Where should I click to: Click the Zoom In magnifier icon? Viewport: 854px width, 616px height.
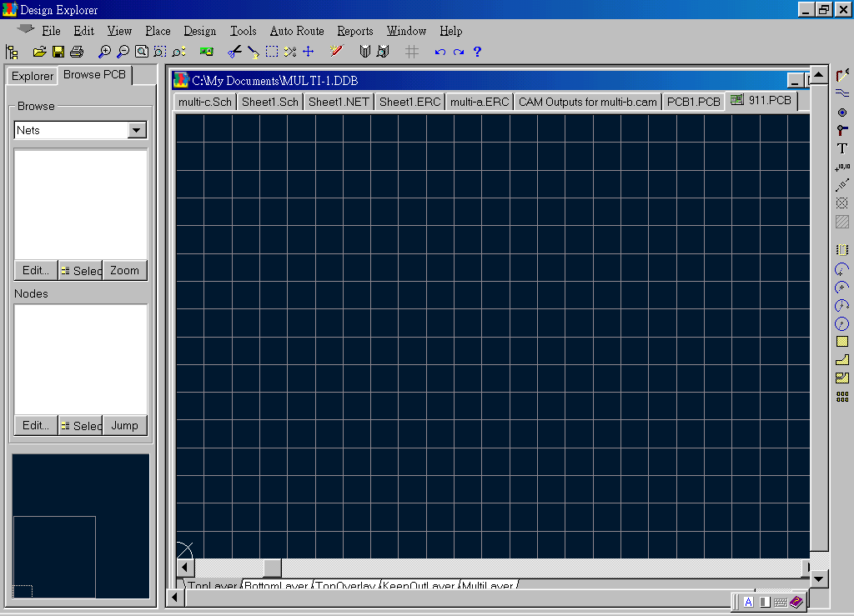[104, 52]
